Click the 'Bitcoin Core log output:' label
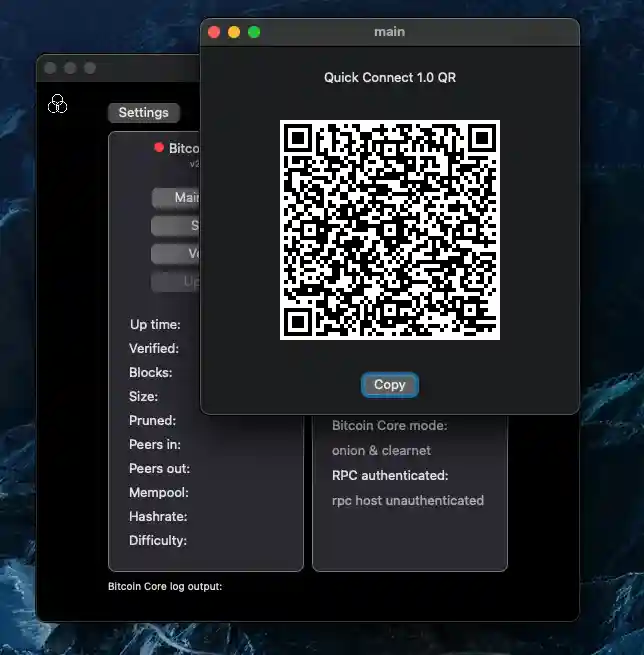 pos(165,586)
